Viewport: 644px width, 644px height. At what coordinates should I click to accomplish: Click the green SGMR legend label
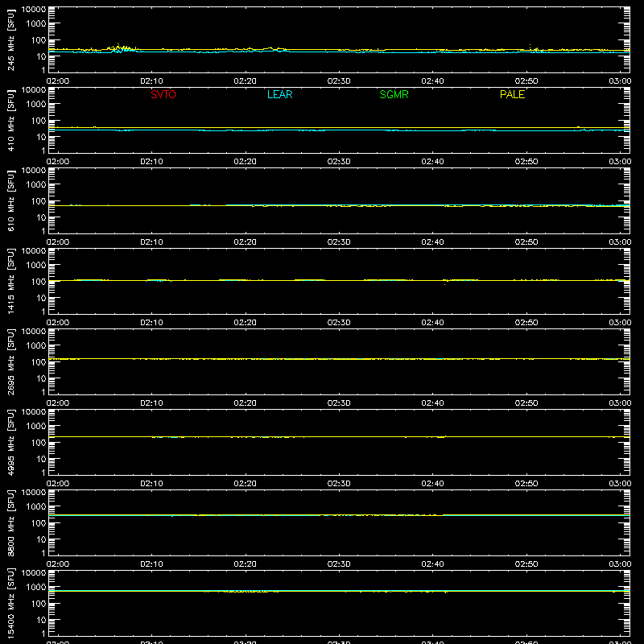pyautogui.click(x=394, y=94)
